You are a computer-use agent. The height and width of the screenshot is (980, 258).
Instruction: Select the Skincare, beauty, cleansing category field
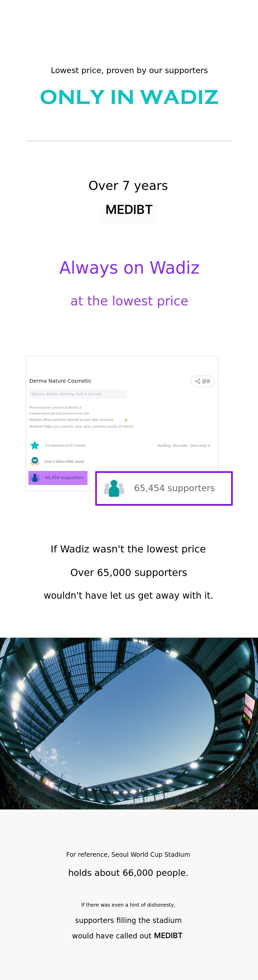[x=77, y=394]
